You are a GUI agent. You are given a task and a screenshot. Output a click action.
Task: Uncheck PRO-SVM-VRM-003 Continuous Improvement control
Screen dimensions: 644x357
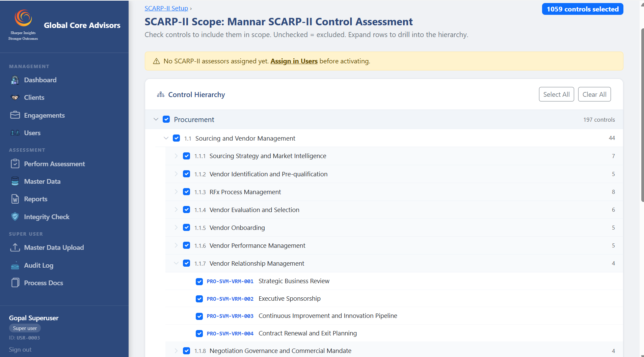[x=199, y=316]
